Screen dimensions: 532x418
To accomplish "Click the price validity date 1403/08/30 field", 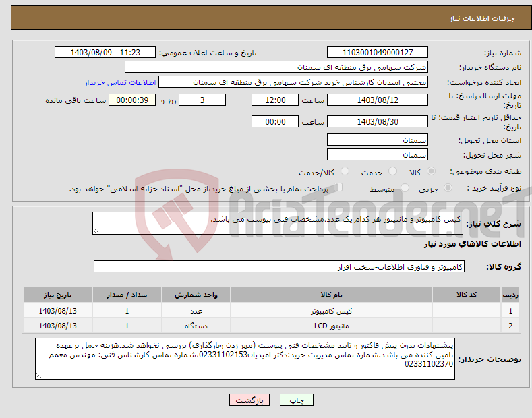I will (378, 121).
